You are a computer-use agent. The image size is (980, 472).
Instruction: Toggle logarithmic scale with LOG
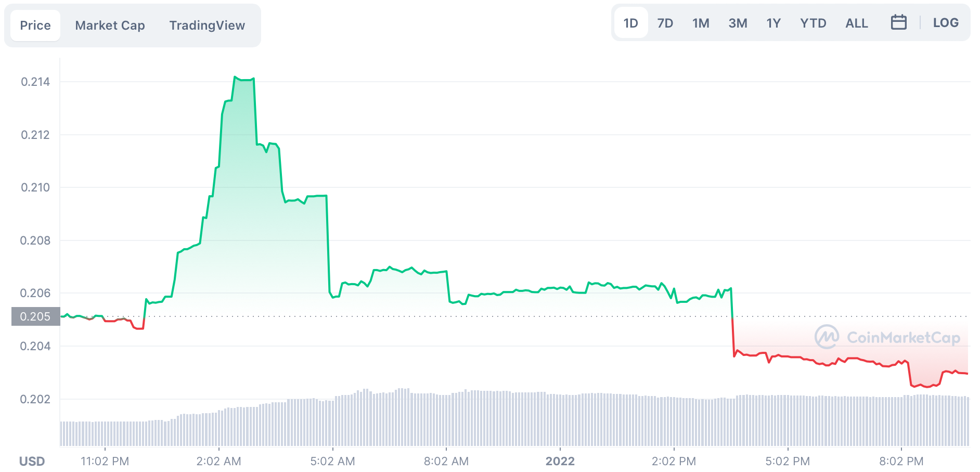pos(946,22)
